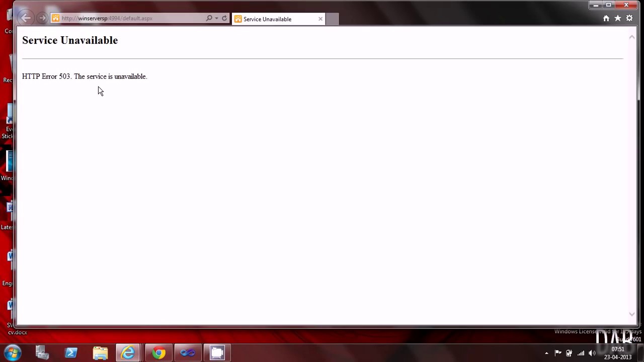Open Google Chrome from the taskbar
This screenshot has height=362, width=644.
click(158, 352)
